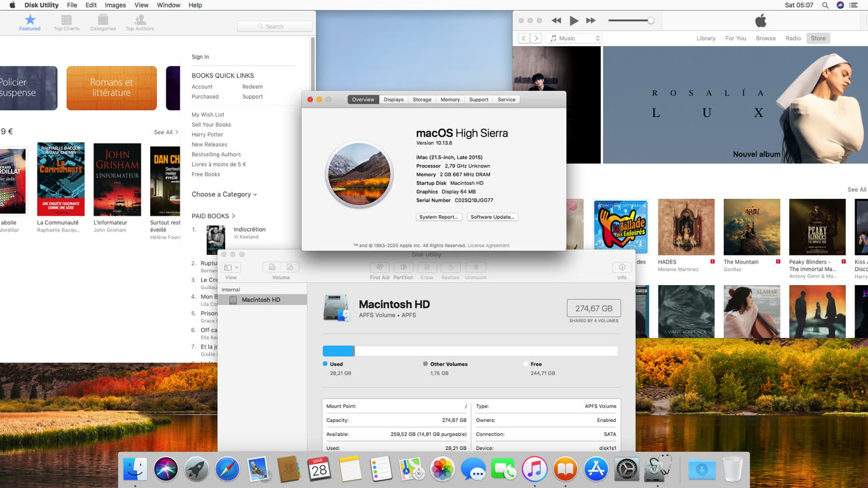Open the Featured star icon in iBooks
Image resolution: width=868 pixels, height=488 pixels.
29,20
